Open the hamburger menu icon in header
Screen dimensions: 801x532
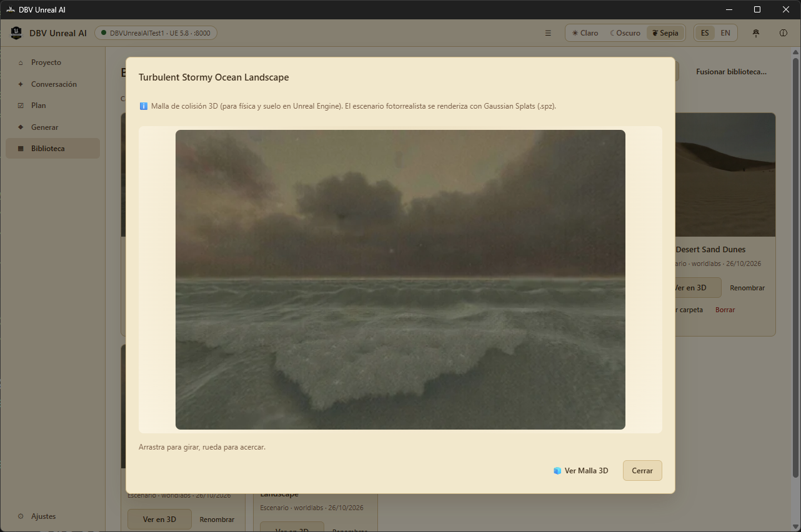coord(548,33)
